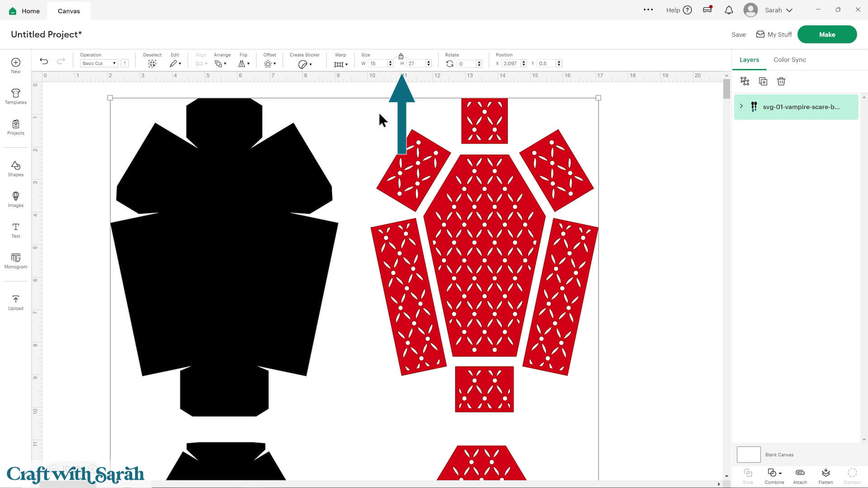The width and height of the screenshot is (868, 488).
Task: Expand the svg-01-vampire-scare layer group
Action: (x=741, y=106)
